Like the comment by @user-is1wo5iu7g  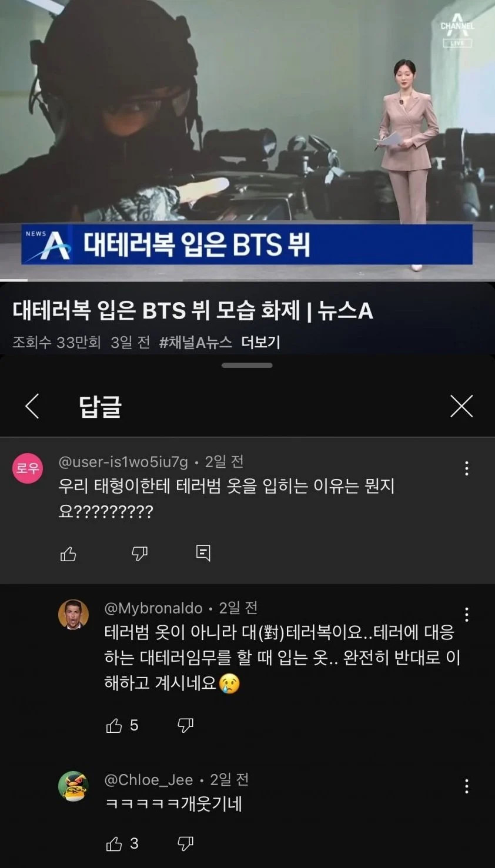pyautogui.click(x=68, y=554)
